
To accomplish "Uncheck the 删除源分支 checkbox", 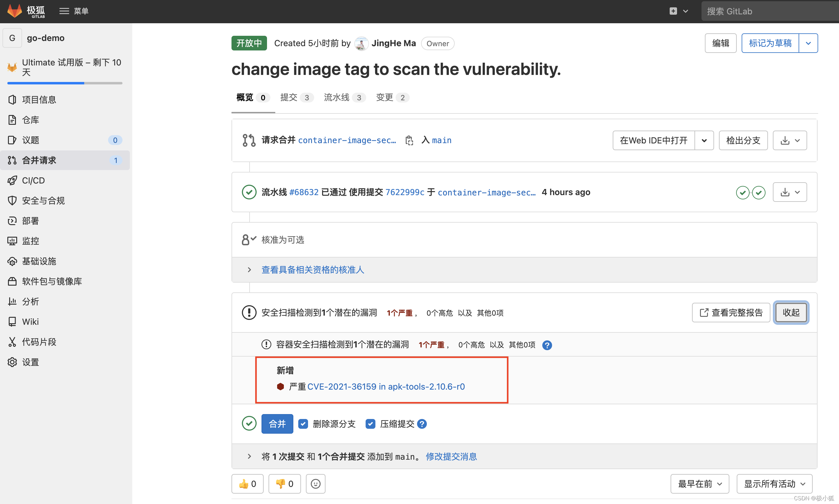I will pyautogui.click(x=303, y=424).
